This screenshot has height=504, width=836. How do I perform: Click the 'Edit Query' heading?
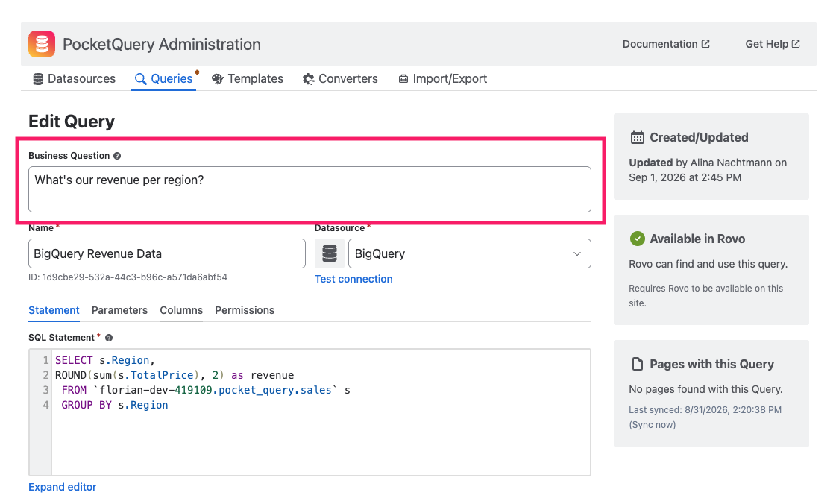click(72, 122)
